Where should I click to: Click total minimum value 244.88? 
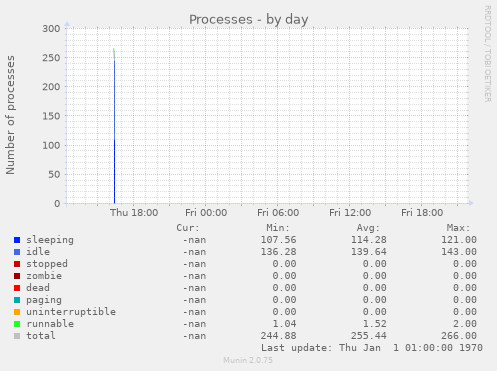click(x=278, y=336)
